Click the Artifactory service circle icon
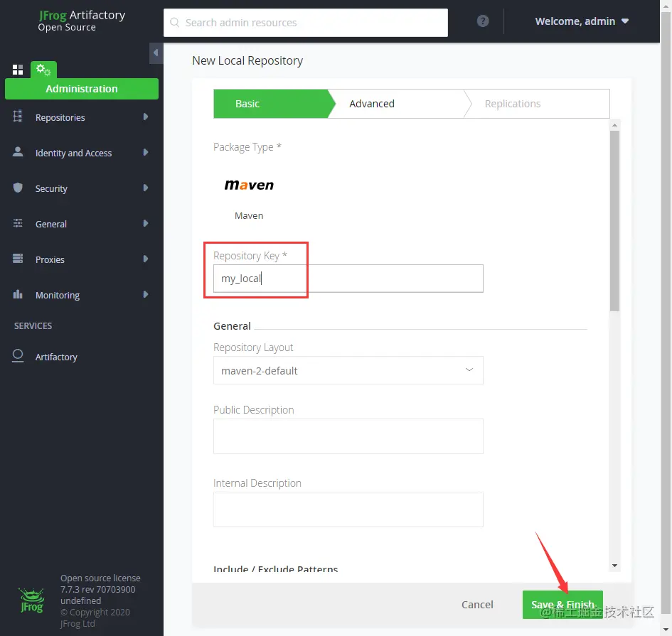The height and width of the screenshot is (636, 672). 18,355
